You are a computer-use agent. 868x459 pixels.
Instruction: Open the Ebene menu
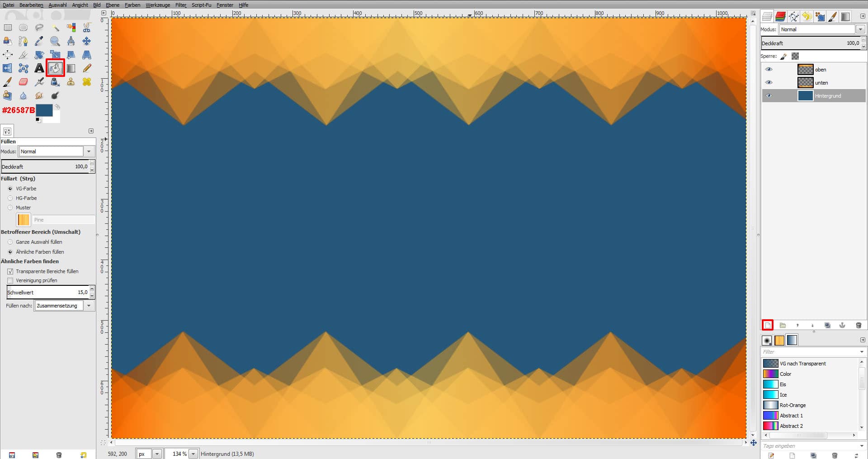pos(113,5)
